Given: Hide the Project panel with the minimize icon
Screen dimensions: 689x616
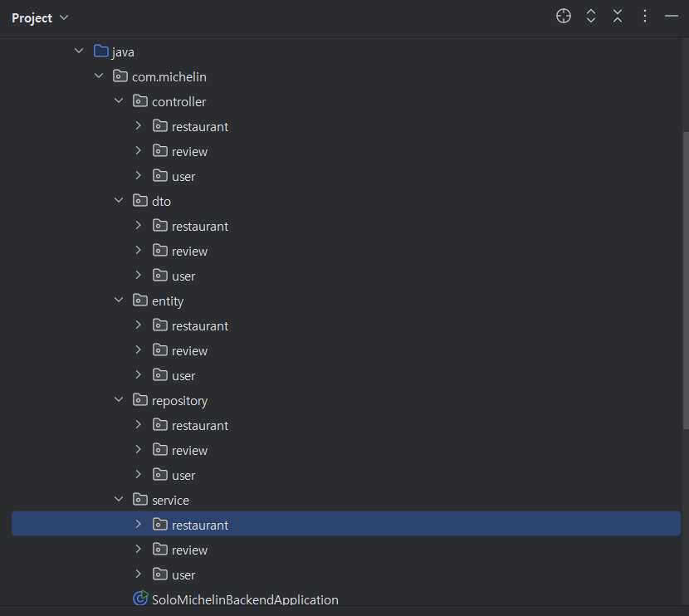Looking at the screenshot, I should click(x=671, y=17).
